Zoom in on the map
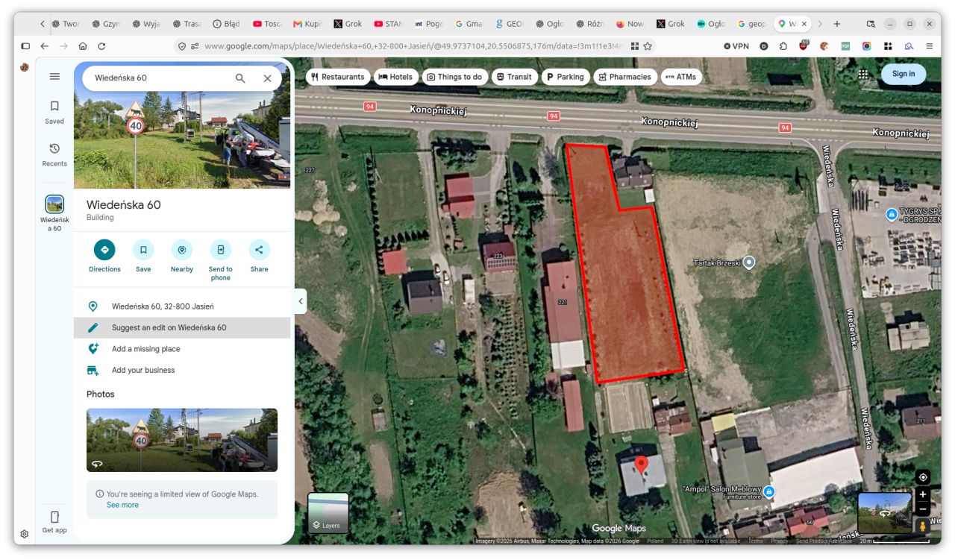Viewport: 955px width, 560px height. click(x=923, y=494)
